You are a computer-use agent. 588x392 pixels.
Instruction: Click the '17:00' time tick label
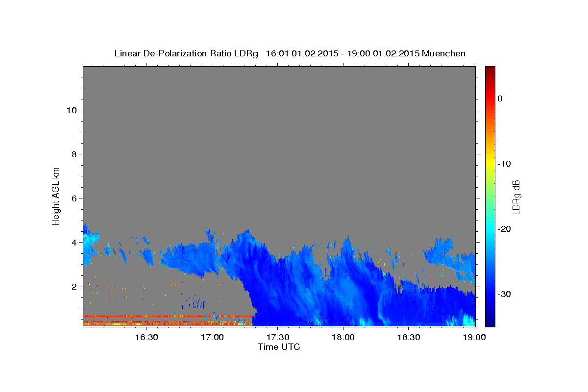coord(212,338)
